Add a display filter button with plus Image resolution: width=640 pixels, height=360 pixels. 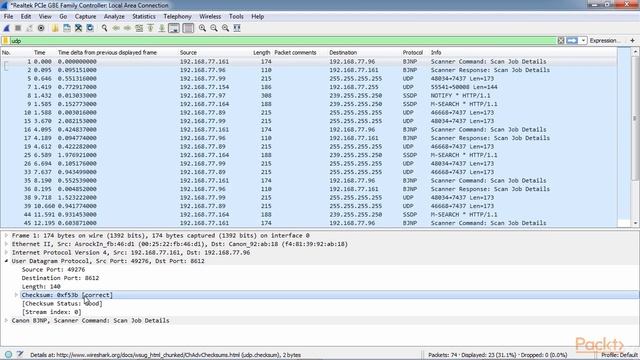pyautogui.click(x=632, y=40)
